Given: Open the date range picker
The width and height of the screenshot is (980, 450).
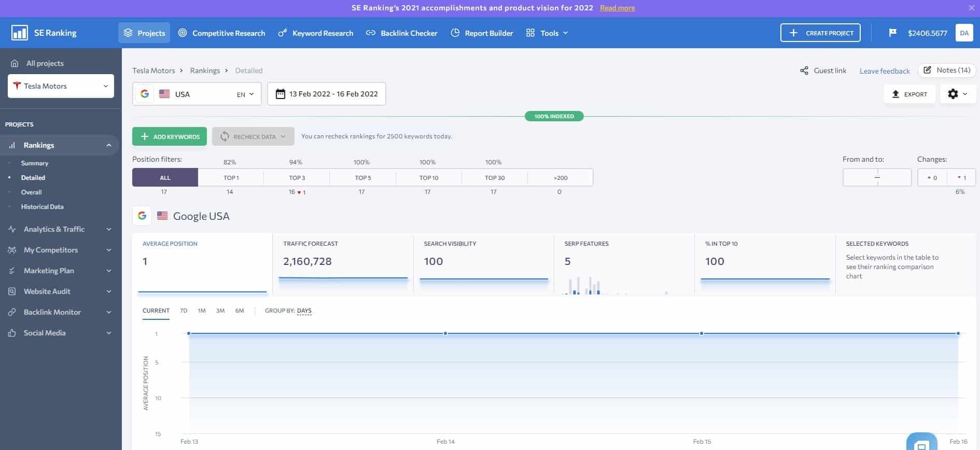Looking at the screenshot, I should coord(327,94).
